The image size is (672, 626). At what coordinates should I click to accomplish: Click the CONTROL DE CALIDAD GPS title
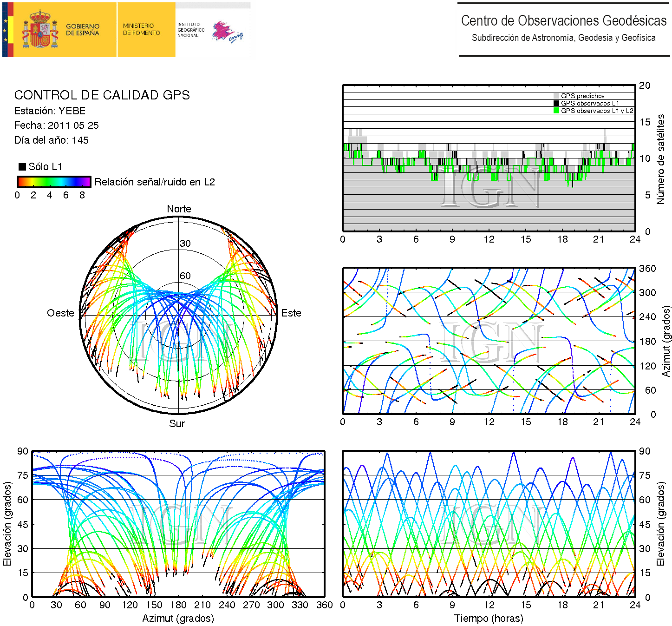(x=102, y=95)
